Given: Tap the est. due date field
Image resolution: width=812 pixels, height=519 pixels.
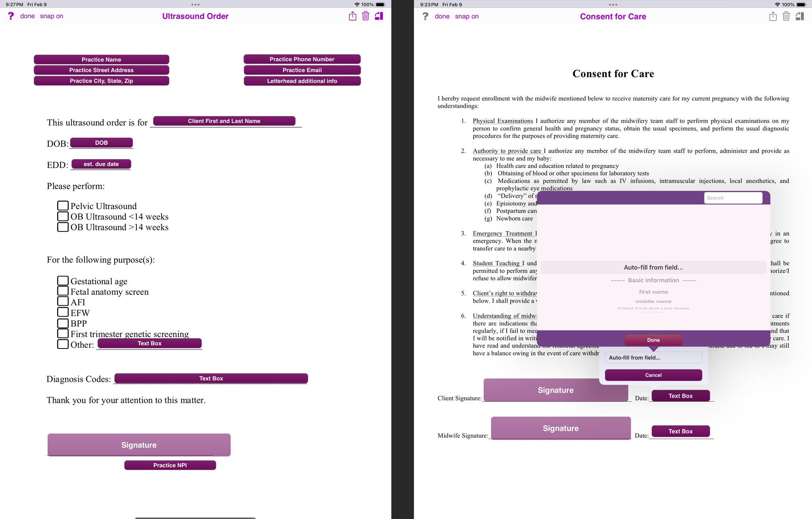Looking at the screenshot, I should (101, 164).
